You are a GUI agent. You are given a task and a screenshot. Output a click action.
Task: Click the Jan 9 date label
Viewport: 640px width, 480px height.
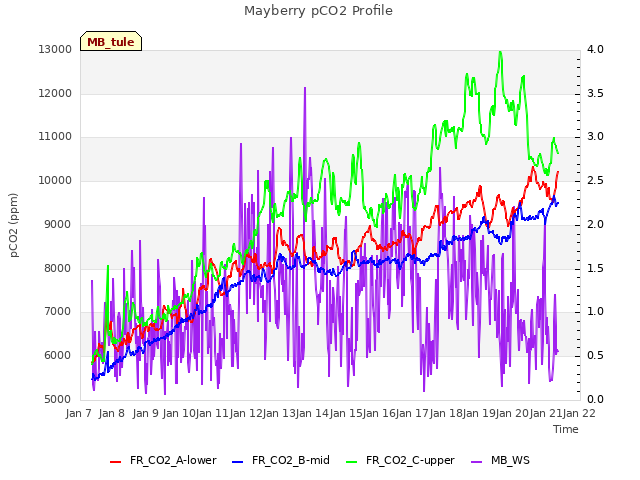146,413
